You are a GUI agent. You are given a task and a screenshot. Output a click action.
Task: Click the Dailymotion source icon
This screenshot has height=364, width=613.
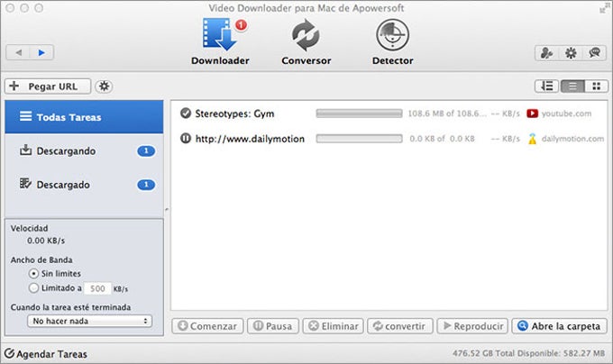point(532,139)
